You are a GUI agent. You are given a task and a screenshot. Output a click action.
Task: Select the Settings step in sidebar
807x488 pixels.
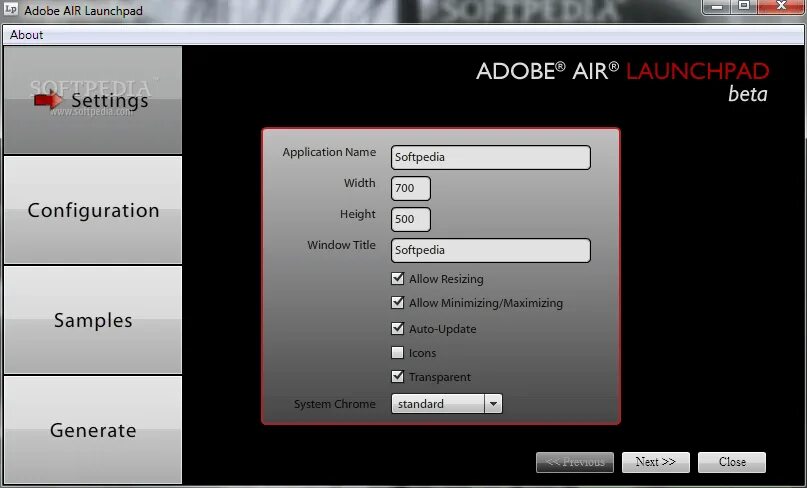pos(93,100)
